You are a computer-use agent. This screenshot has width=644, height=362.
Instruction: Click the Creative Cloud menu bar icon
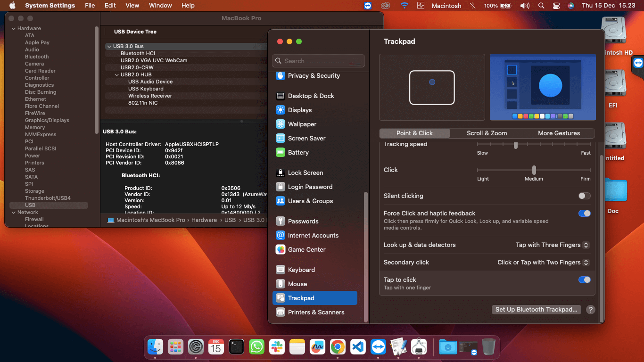click(386, 6)
